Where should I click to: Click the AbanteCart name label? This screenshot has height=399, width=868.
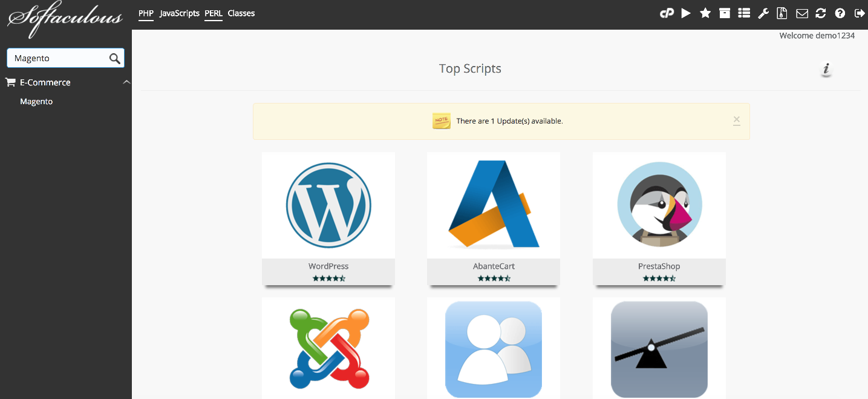pos(494,266)
